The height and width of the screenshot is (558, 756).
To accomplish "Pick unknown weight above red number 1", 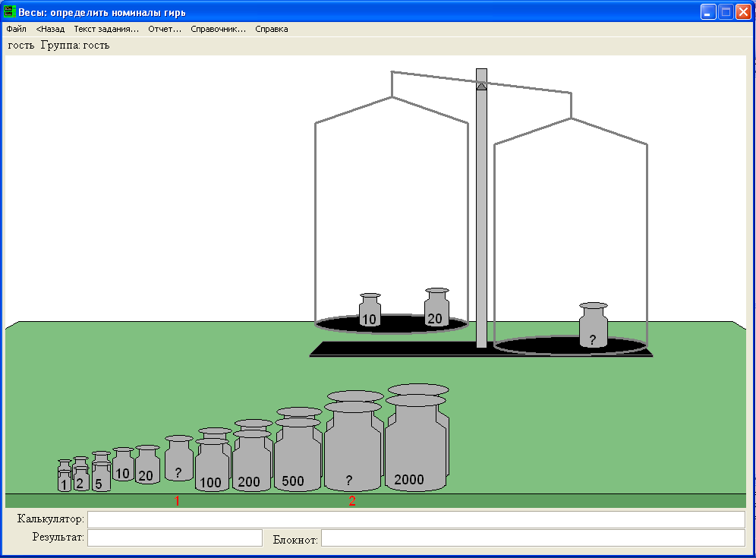I will 178,463.
